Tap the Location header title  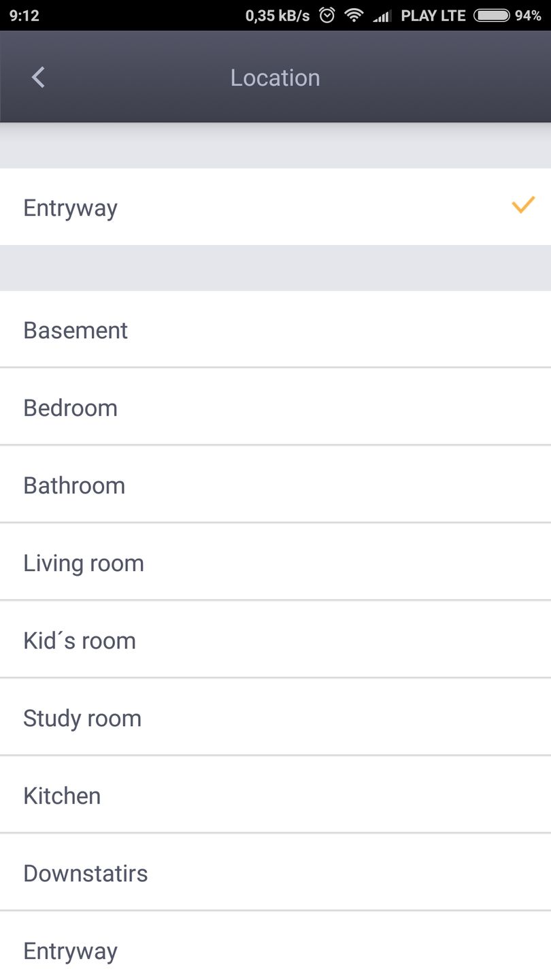tap(275, 78)
